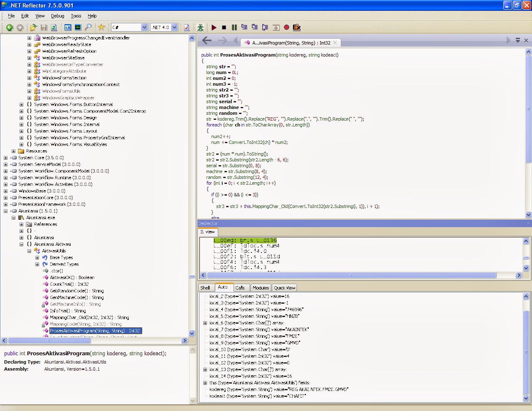
Task: Open the C# language dropdown
Action: point(144,27)
